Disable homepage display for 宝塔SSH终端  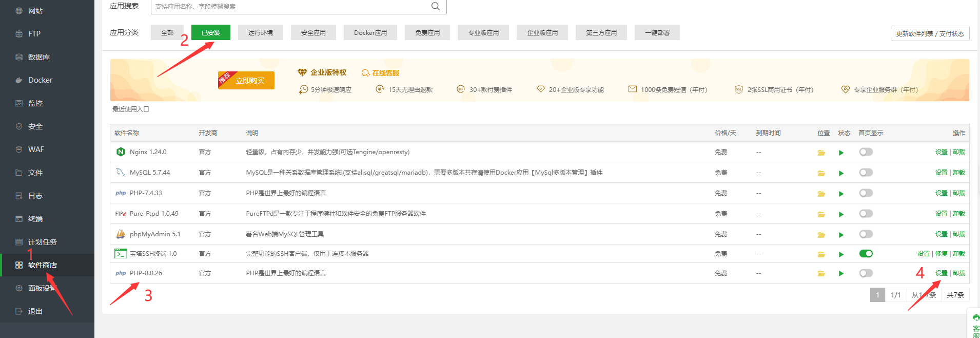[866, 254]
